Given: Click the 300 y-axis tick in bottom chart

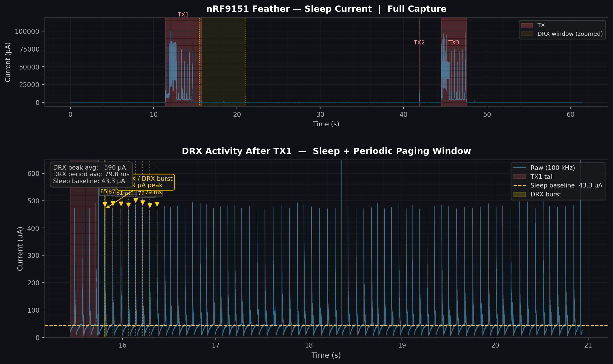Looking at the screenshot, I should pos(33,256).
